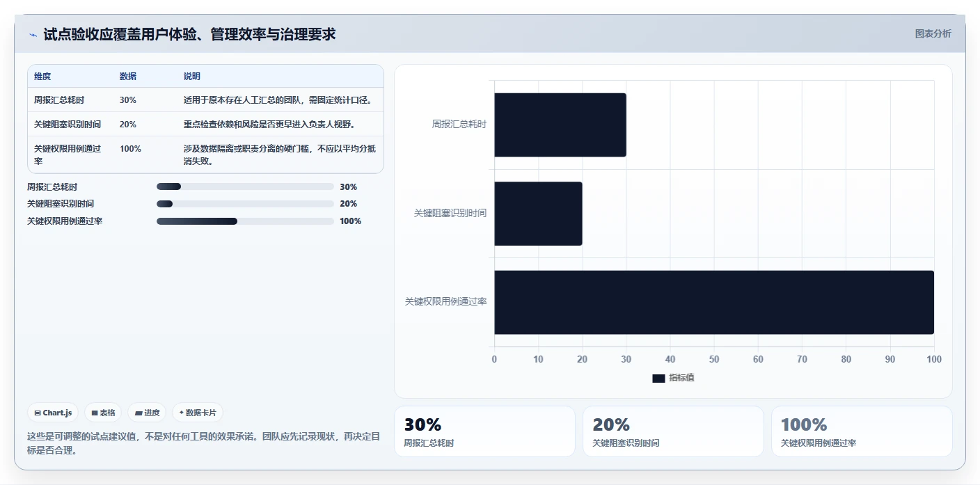This screenshot has width=980, height=485.
Task: Click the 表格 tag chip
Action: [103, 413]
